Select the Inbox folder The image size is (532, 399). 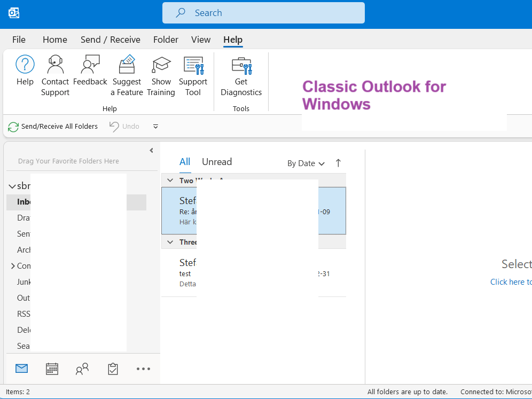[76, 202]
